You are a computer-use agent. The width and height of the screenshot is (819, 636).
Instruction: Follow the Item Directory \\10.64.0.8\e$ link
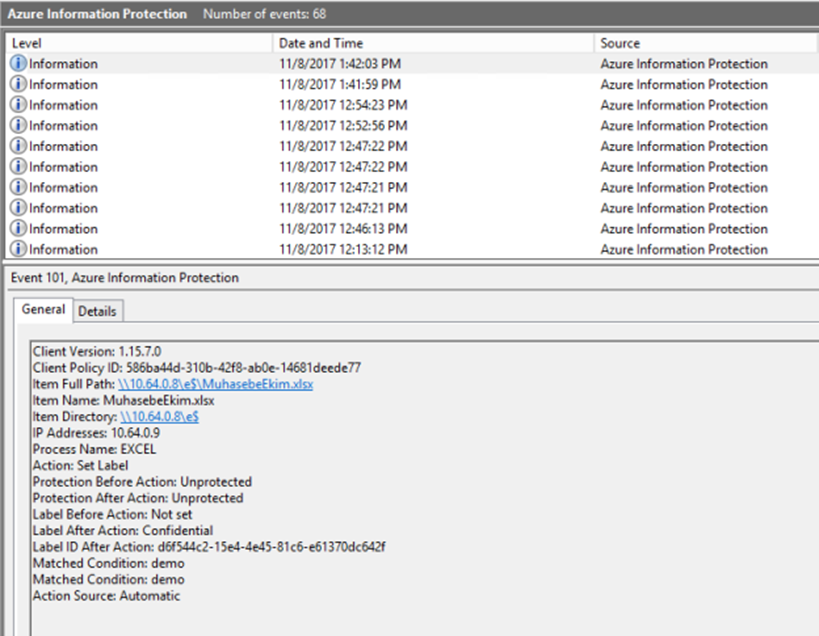(159, 417)
